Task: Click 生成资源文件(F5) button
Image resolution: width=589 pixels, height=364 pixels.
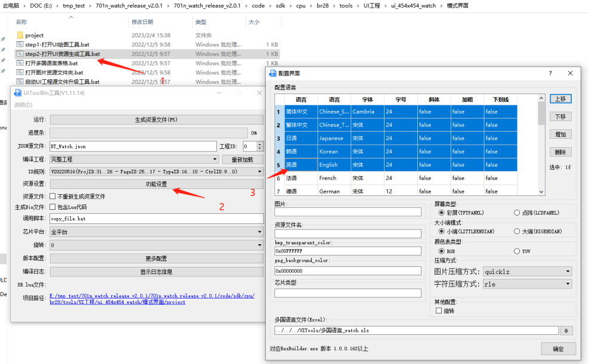Action: pyautogui.click(x=157, y=120)
